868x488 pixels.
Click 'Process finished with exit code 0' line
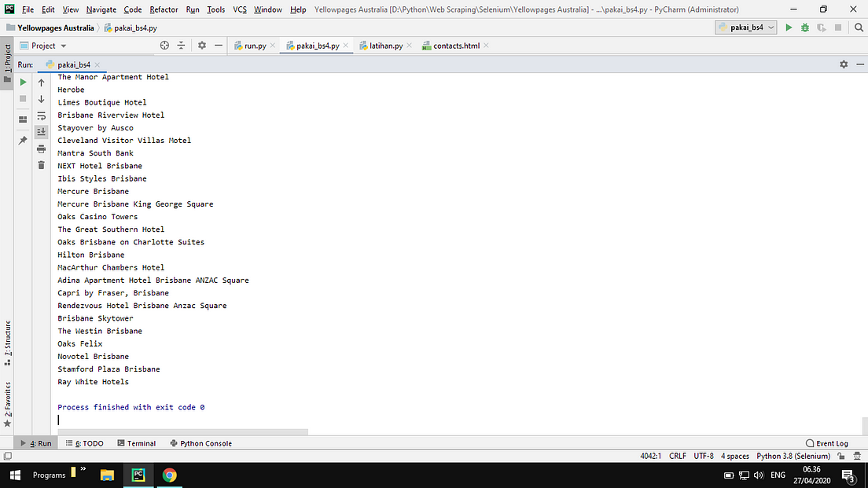pyautogui.click(x=131, y=407)
